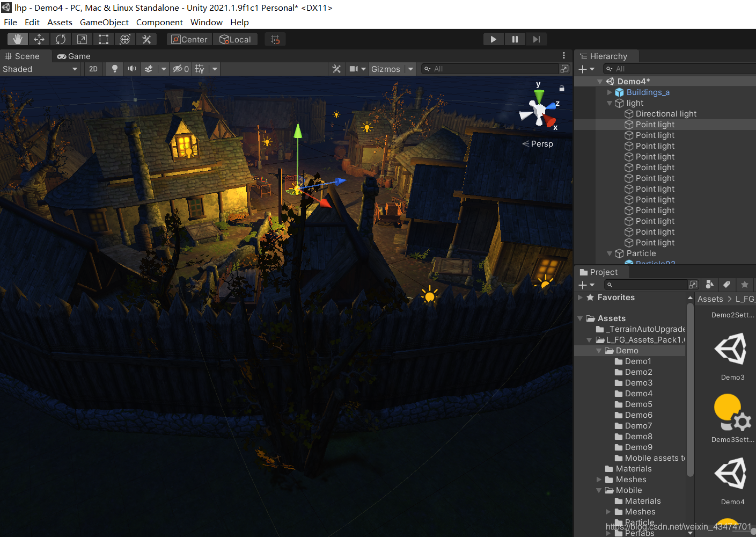Open the GameObject menu
756x537 pixels.
104,22
